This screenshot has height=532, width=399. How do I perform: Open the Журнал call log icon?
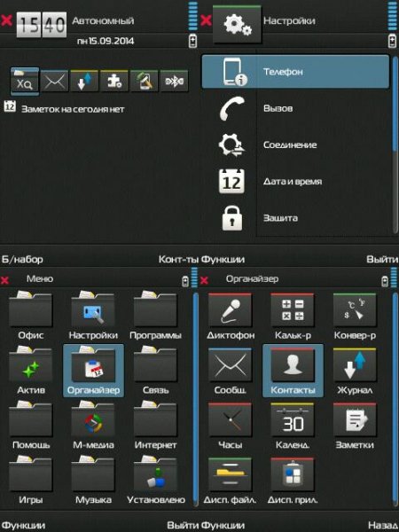tap(355, 372)
